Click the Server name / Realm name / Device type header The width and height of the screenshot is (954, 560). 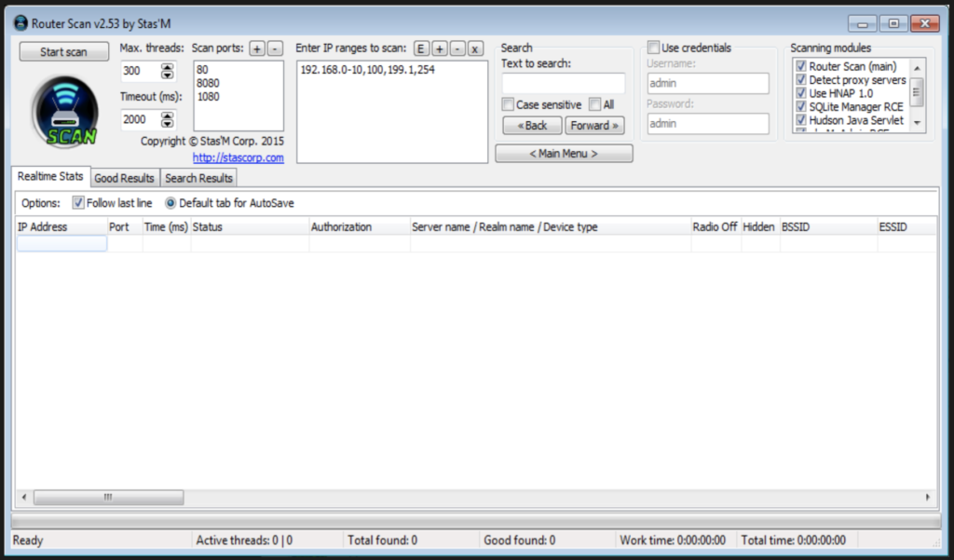(551, 227)
